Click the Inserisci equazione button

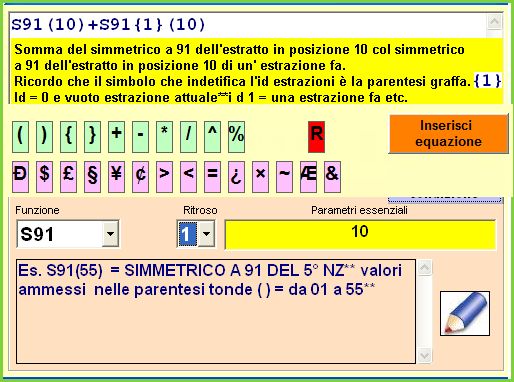tap(448, 134)
